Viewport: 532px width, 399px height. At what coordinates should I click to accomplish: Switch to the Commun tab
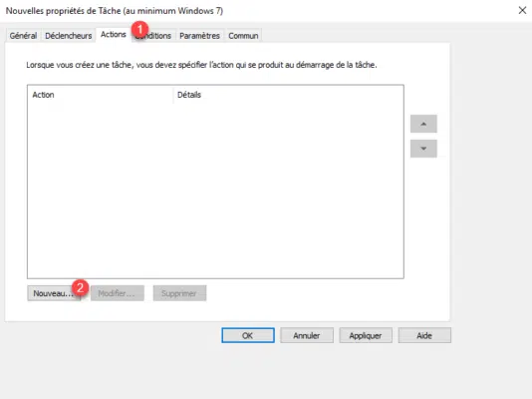[243, 36]
